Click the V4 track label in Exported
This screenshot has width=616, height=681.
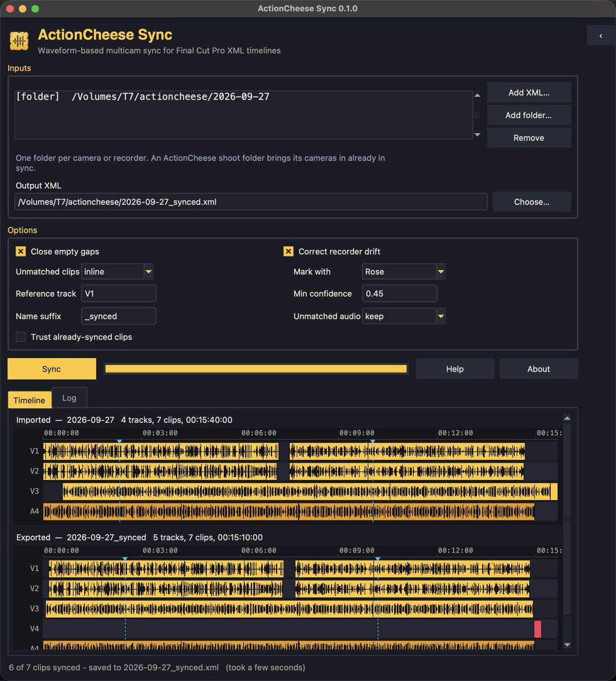coord(34,629)
